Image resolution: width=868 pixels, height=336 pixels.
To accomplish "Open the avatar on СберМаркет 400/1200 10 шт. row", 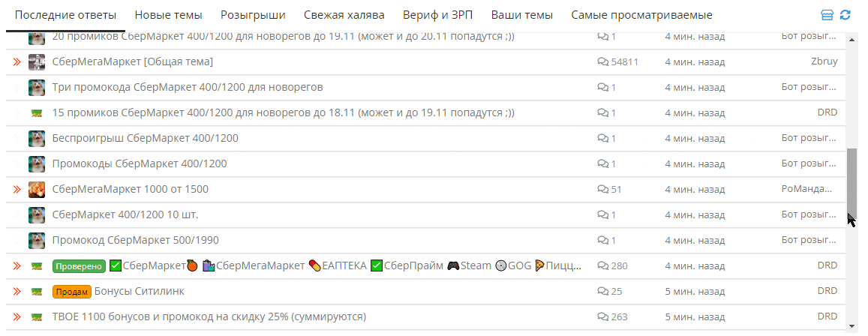I will tap(37, 214).
